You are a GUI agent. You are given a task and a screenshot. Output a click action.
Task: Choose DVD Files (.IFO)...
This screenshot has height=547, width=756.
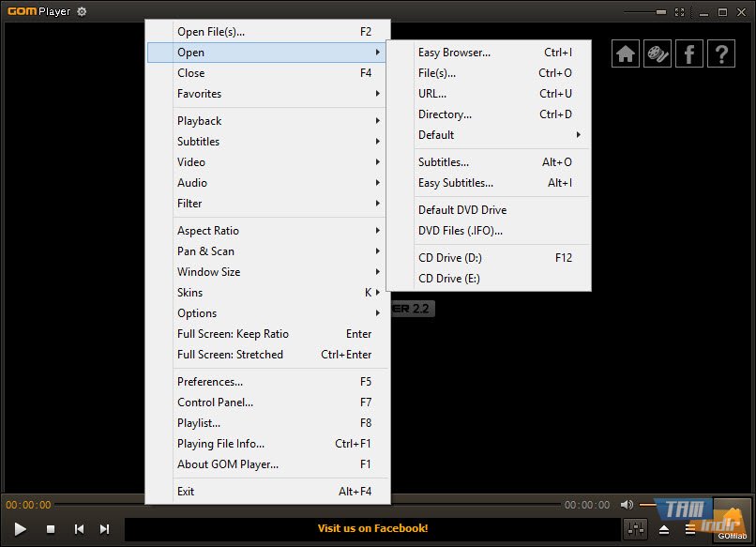click(x=489, y=231)
